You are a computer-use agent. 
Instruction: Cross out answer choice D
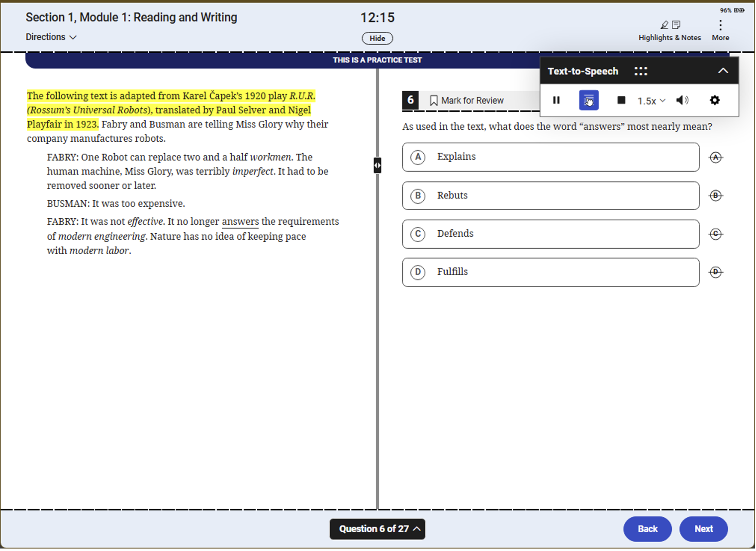tap(715, 272)
